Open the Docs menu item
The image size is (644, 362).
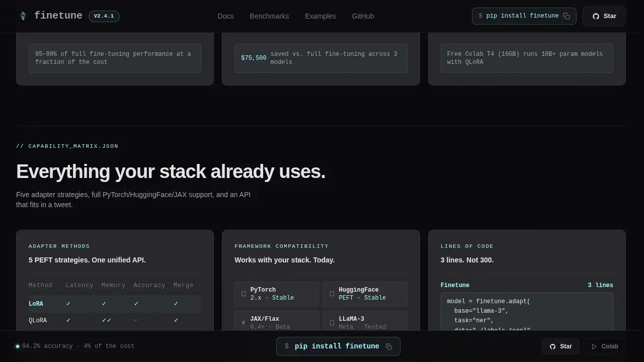click(225, 16)
